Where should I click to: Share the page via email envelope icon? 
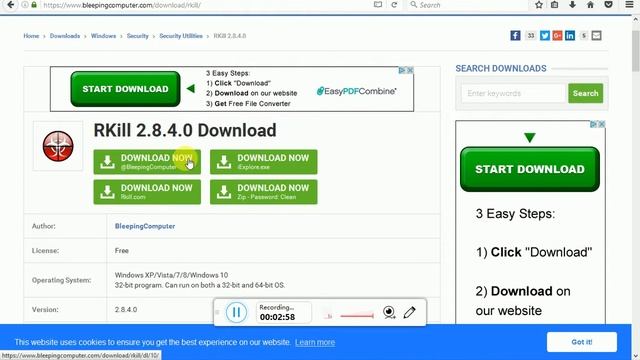[596, 36]
